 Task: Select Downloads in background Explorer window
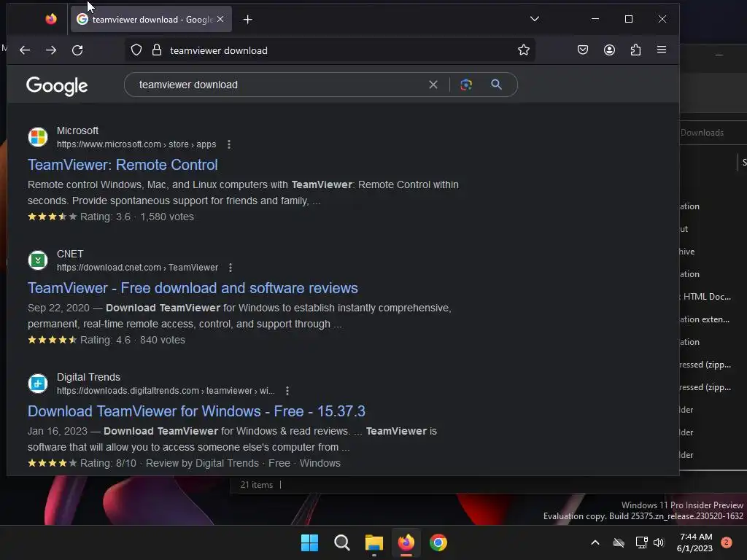tap(702, 133)
